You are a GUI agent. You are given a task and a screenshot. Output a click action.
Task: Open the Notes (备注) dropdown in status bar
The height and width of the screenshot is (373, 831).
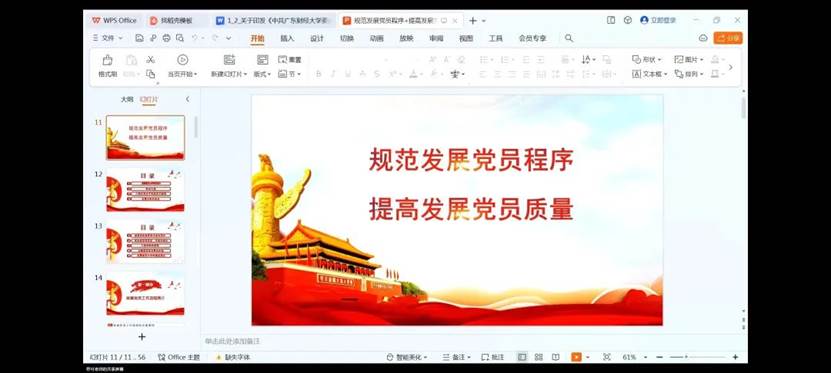(456, 357)
